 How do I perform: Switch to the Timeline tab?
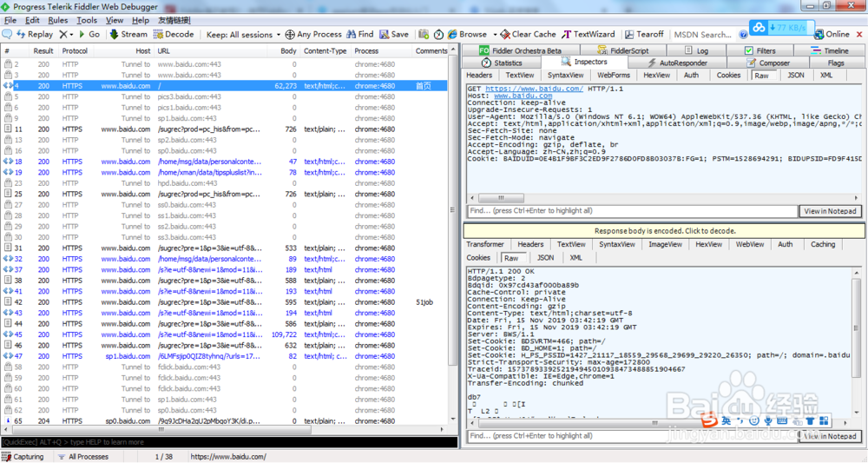(x=830, y=50)
